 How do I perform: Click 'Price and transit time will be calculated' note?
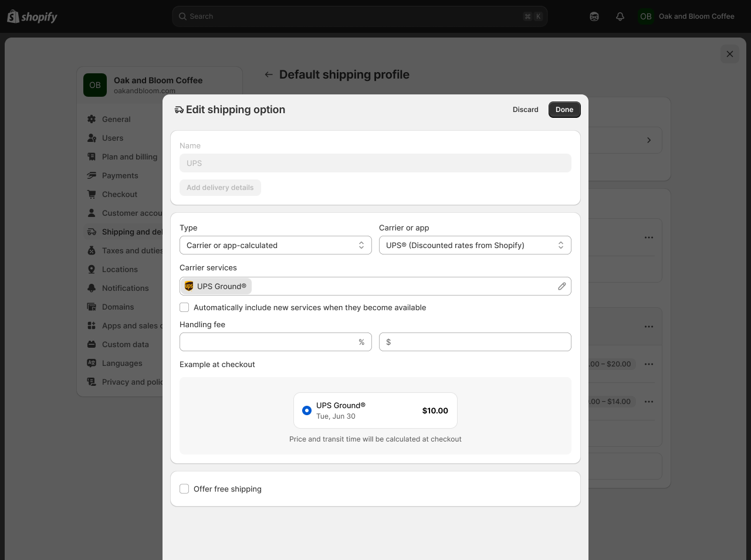pos(375,439)
